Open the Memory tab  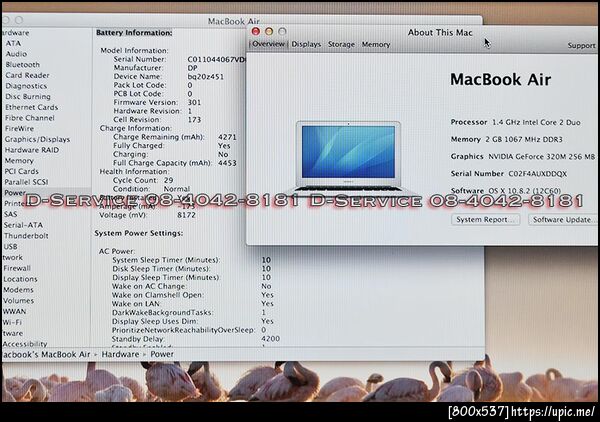point(376,44)
